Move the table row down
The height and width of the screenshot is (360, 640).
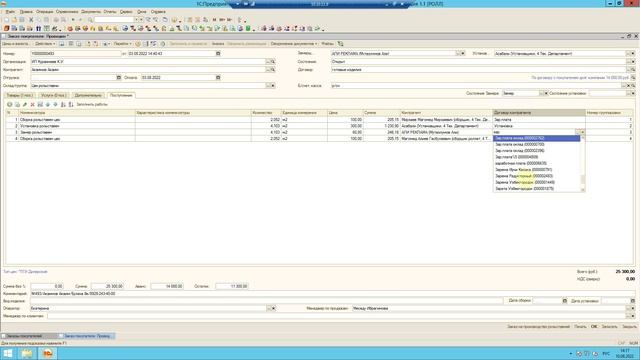pyautogui.click(x=56, y=104)
